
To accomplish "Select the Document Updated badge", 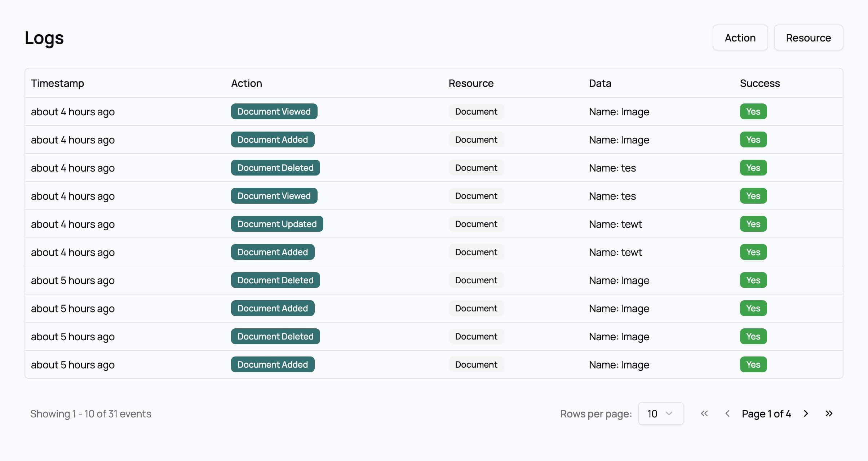I will pos(277,224).
